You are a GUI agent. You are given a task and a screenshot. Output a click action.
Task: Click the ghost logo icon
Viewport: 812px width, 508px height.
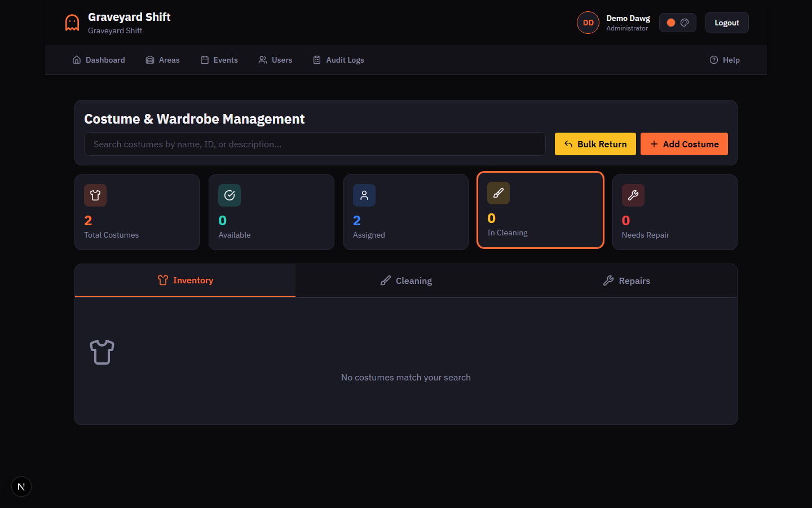point(72,22)
